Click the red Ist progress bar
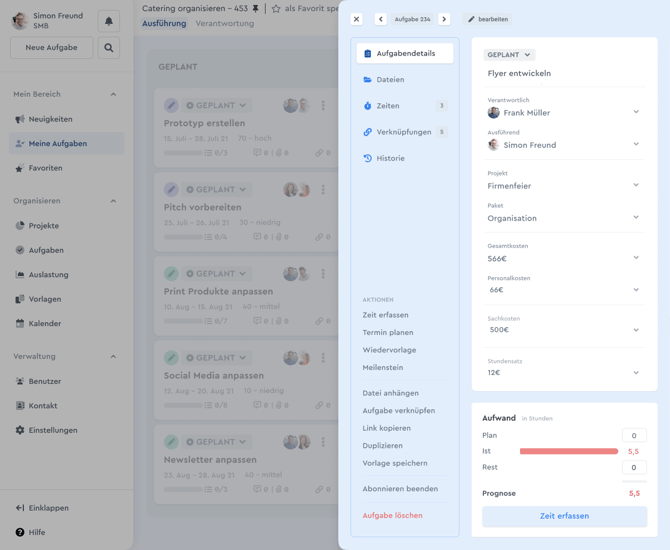This screenshot has width=670, height=550. (568, 451)
